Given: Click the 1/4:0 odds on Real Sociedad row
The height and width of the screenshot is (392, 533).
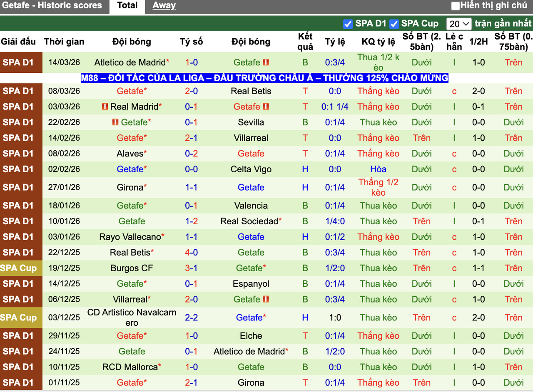Looking at the screenshot, I should point(335,221).
